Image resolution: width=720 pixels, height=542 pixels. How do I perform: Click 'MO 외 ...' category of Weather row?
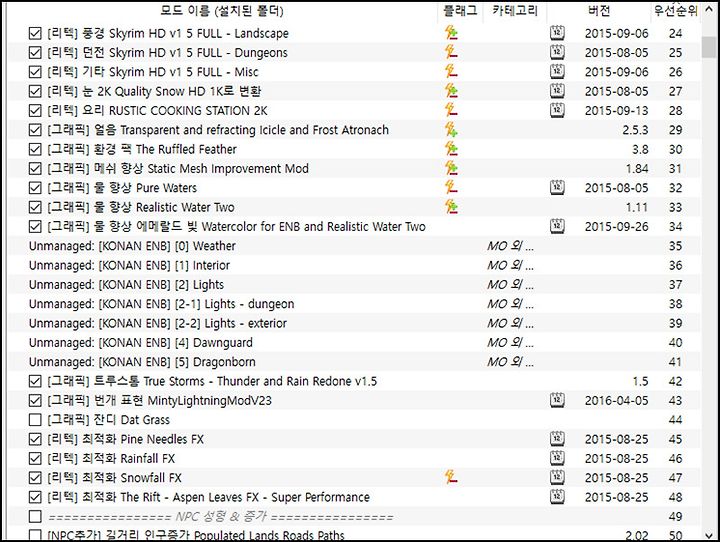(x=510, y=246)
